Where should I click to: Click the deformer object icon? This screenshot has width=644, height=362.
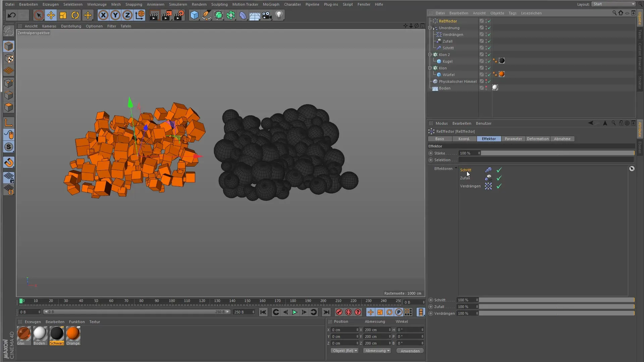[243, 15]
